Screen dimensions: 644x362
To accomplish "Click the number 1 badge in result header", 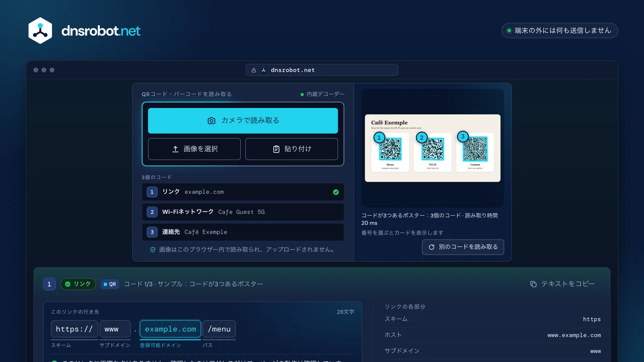I will coord(49,284).
